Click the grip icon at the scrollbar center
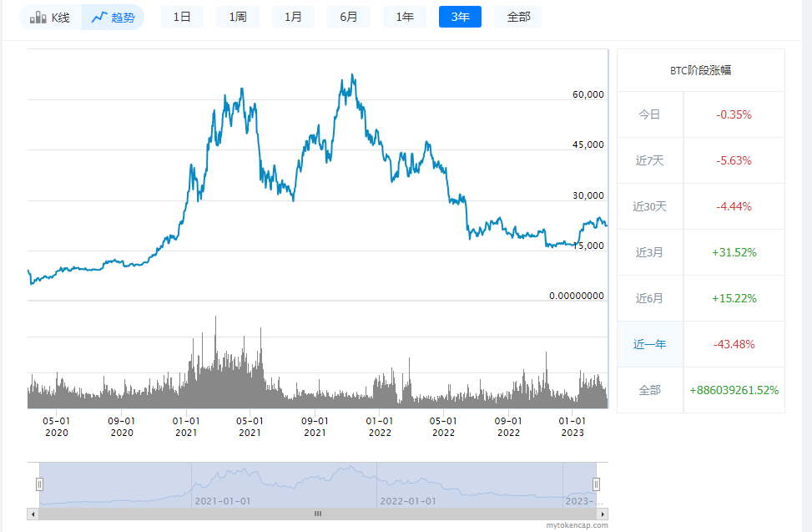This screenshot has width=812, height=532. click(x=318, y=514)
